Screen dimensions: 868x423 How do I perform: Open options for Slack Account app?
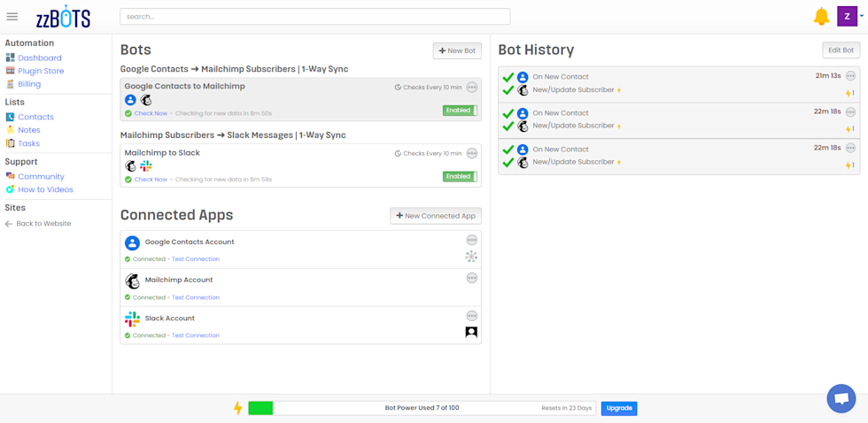tap(471, 316)
